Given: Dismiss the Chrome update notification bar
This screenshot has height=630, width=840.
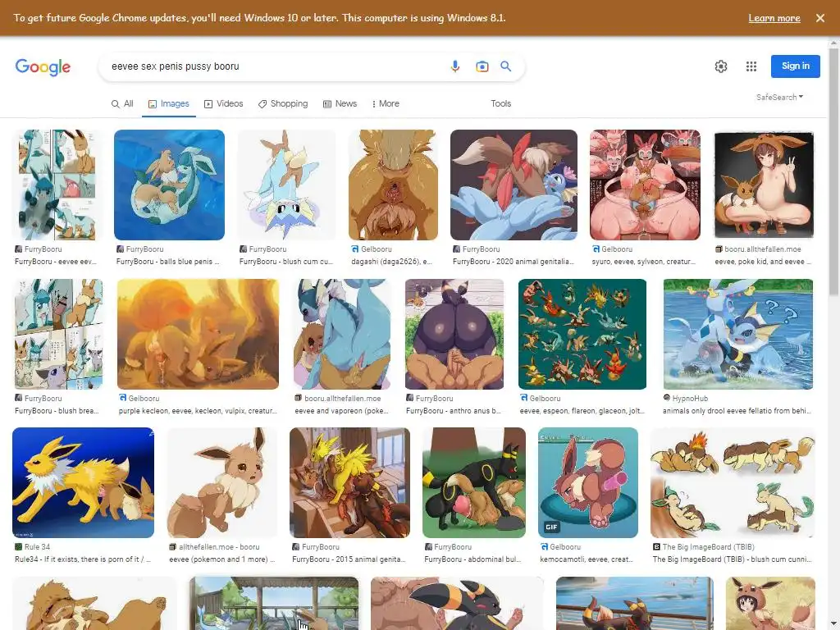Looking at the screenshot, I should pyautogui.click(x=819, y=18).
